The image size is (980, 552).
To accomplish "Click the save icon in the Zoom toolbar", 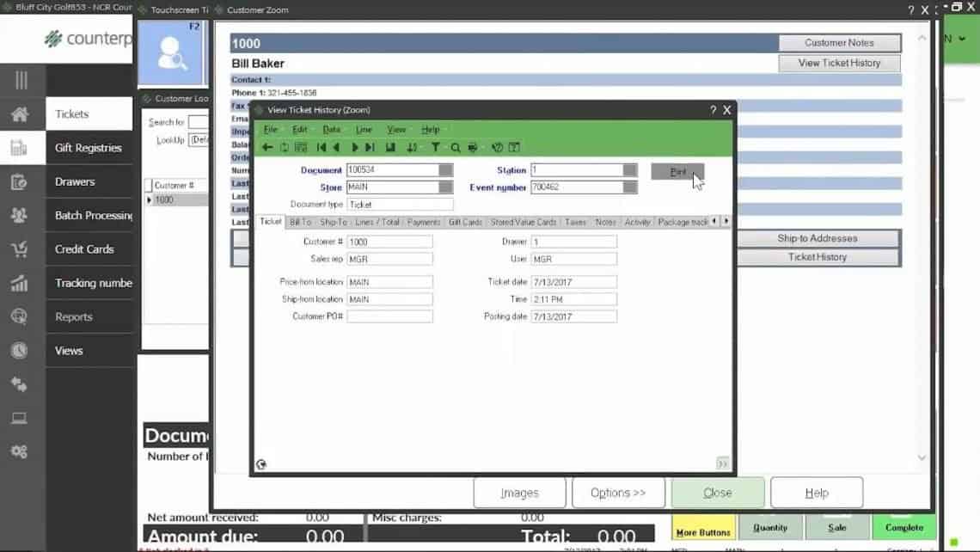I will click(392, 146).
